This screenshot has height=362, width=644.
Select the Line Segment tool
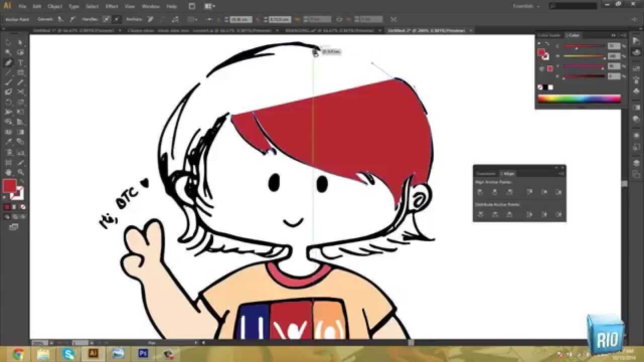pyautogui.click(x=9, y=72)
